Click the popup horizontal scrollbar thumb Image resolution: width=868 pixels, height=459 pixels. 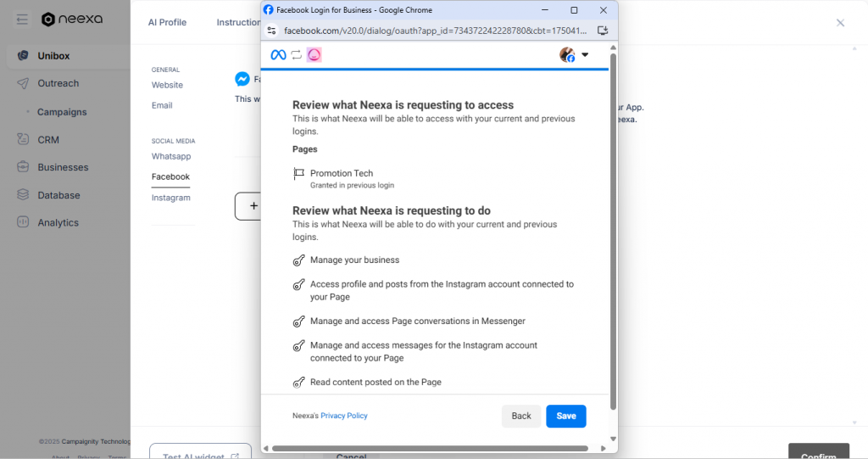(x=430, y=449)
